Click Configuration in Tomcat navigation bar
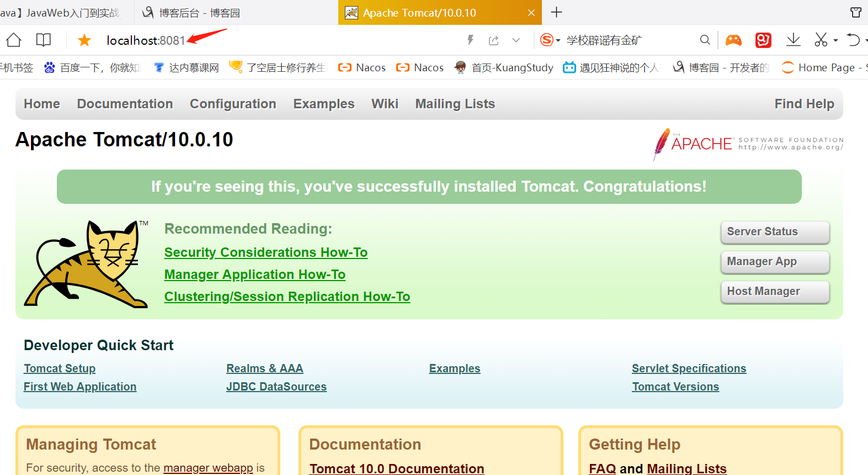This screenshot has height=475, width=868. coord(233,104)
